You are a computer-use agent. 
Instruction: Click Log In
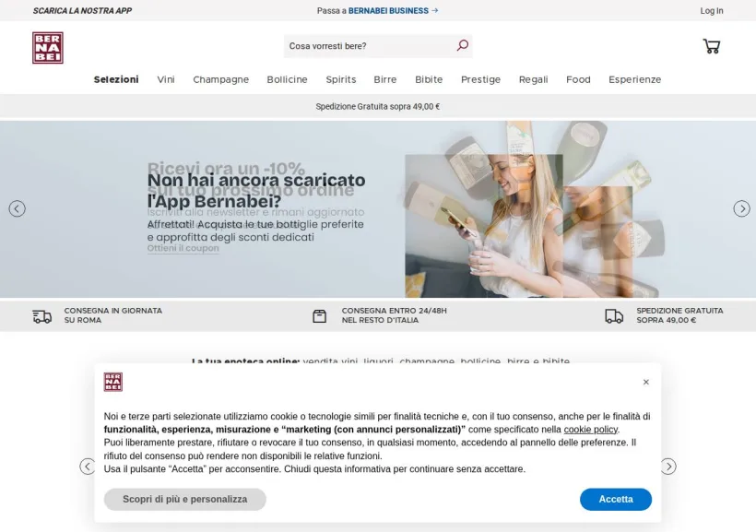click(x=712, y=11)
